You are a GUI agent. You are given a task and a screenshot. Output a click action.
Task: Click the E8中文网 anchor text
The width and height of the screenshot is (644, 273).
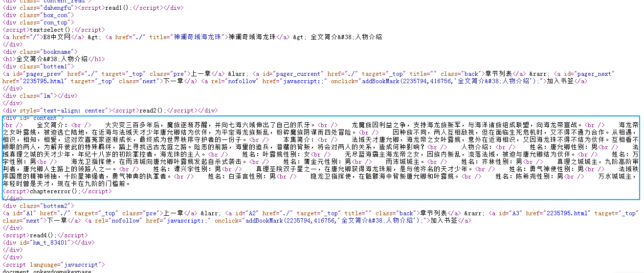pyautogui.click(x=57, y=37)
